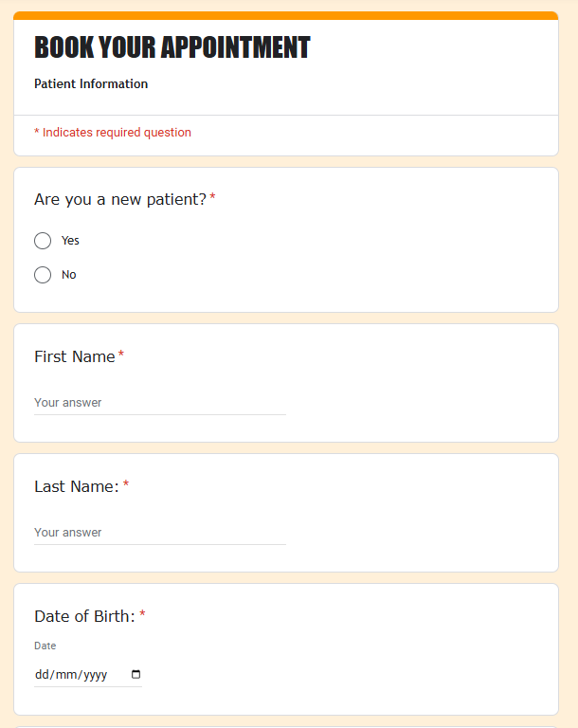Click the "dd" day segment of the date field

tap(42, 675)
